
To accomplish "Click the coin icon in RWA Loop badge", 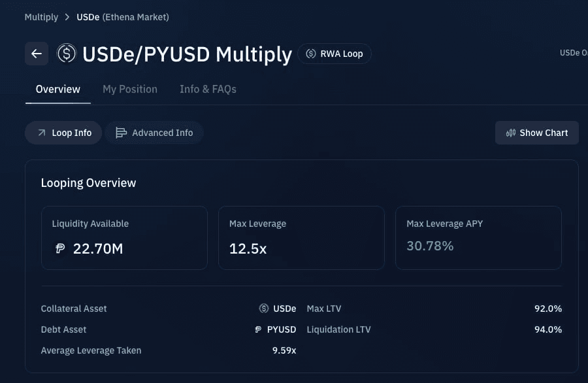I will click(x=311, y=54).
